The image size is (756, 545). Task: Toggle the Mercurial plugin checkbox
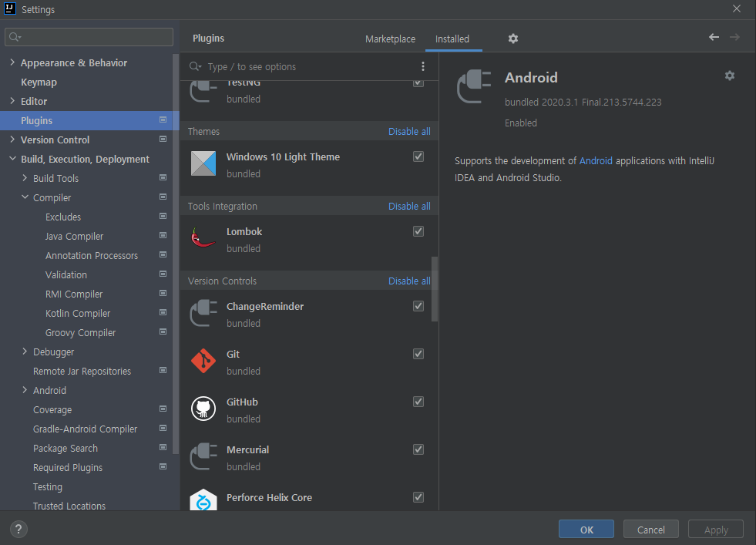[418, 449]
